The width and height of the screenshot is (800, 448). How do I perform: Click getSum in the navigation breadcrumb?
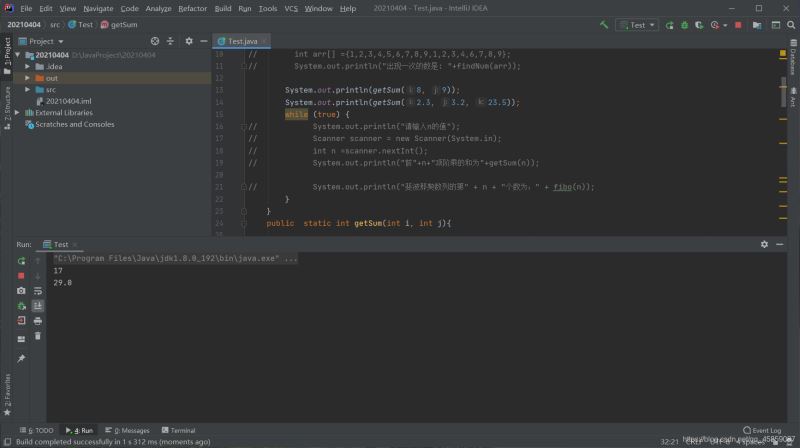122,24
